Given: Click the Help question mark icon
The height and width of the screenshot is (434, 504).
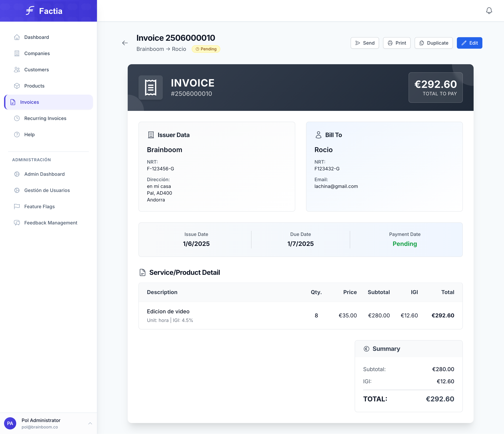Looking at the screenshot, I should [x=17, y=134].
